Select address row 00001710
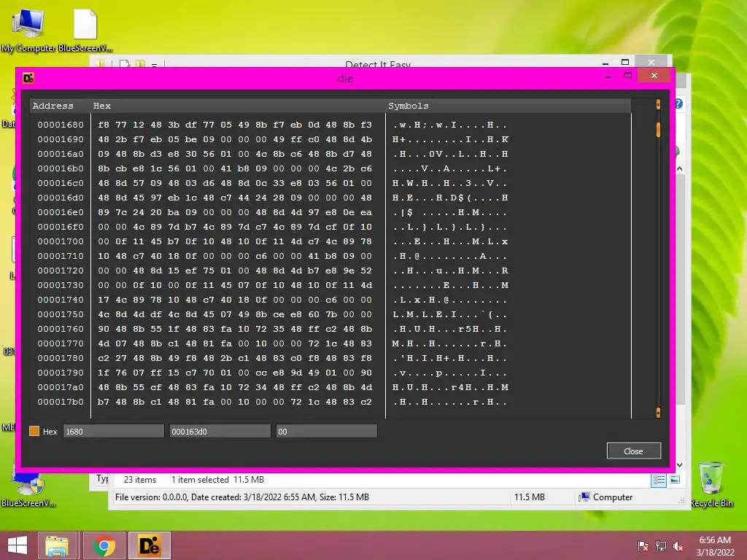 point(61,256)
